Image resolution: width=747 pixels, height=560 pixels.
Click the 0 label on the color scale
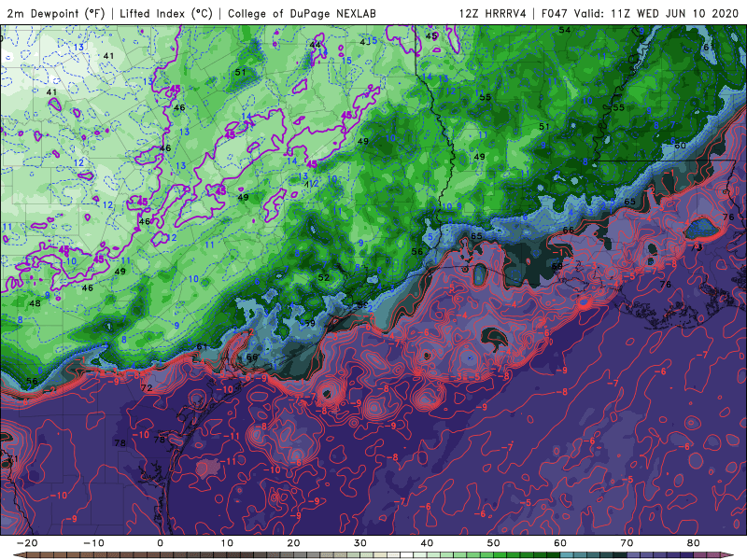point(160,543)
